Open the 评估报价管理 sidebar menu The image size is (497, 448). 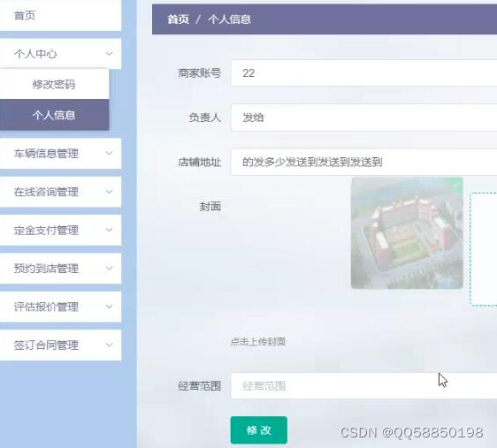coord(60,307)
